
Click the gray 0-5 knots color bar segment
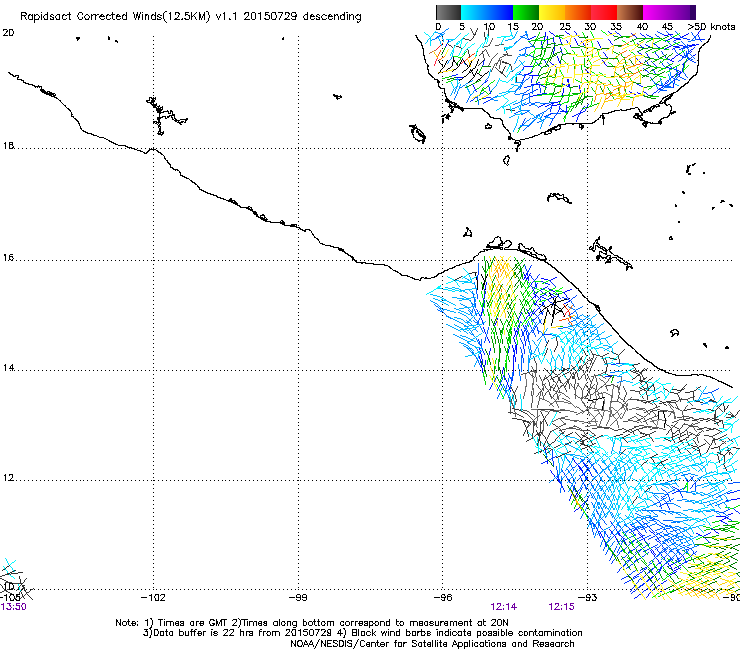coord(448,12)
